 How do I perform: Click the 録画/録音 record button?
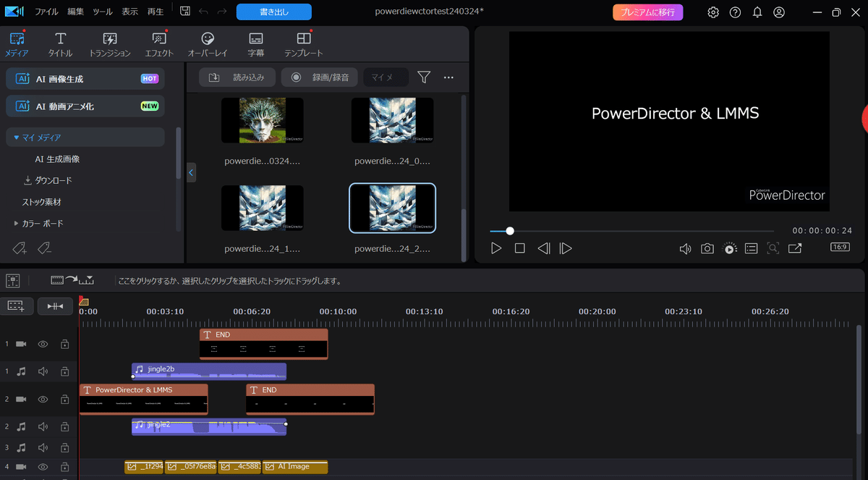pos(320,77)
